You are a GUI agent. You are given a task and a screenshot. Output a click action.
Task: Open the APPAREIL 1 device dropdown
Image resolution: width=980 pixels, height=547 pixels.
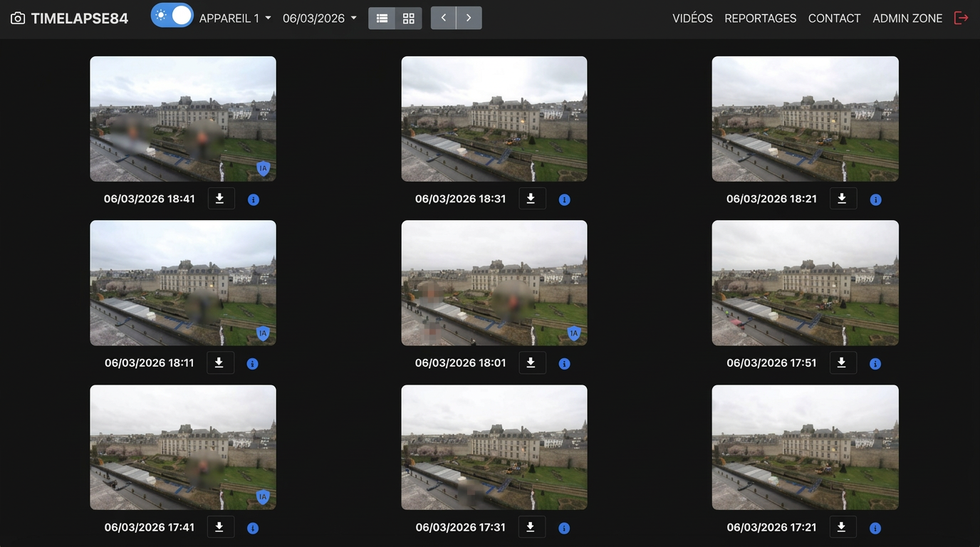(x=235, y=19)
